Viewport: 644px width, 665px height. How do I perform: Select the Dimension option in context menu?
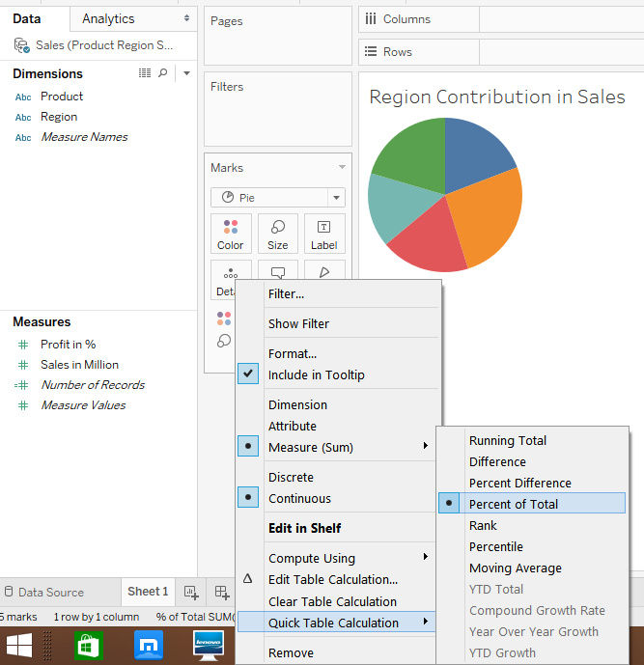297,405
